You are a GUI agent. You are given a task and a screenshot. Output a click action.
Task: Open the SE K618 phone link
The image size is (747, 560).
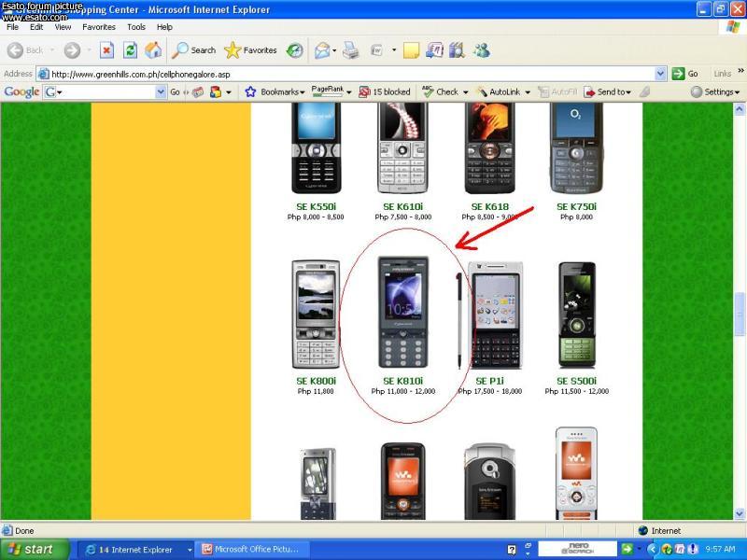(x=489, y=206)
